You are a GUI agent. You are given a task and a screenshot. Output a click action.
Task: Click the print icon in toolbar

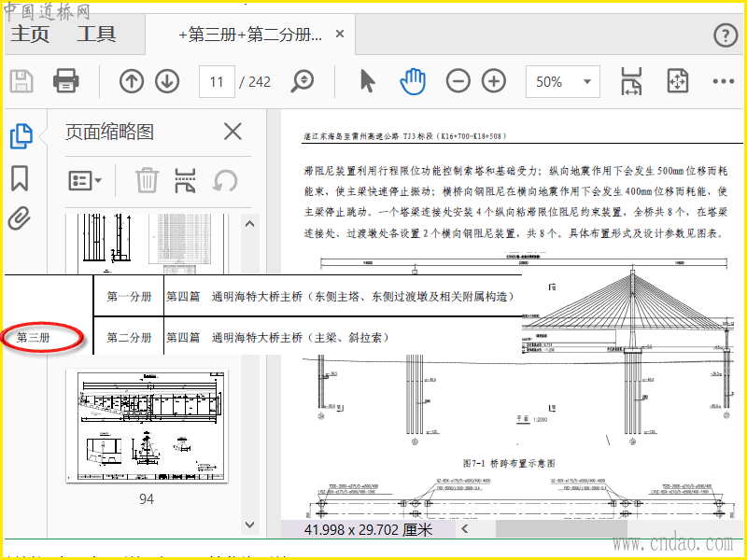pos(65,80)
